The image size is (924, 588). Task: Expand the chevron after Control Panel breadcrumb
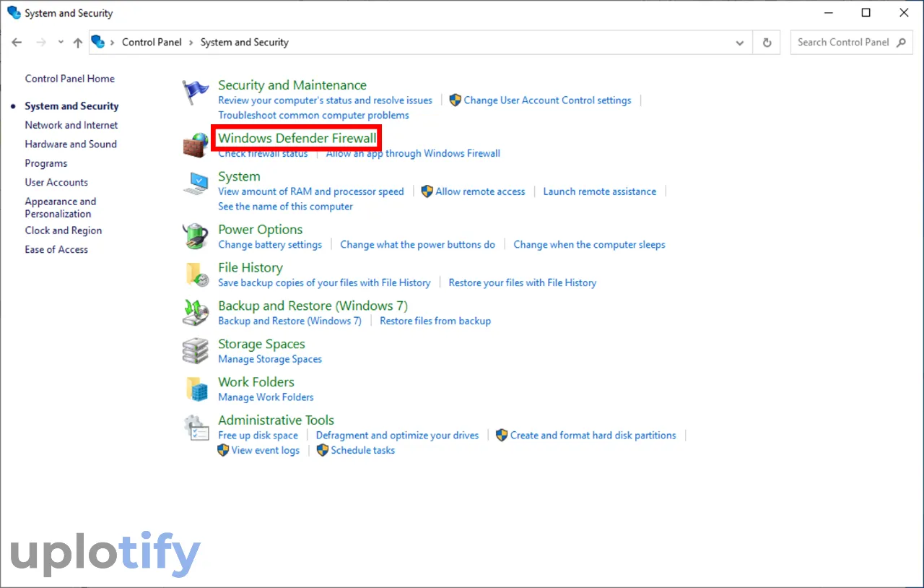click(191, 43)
